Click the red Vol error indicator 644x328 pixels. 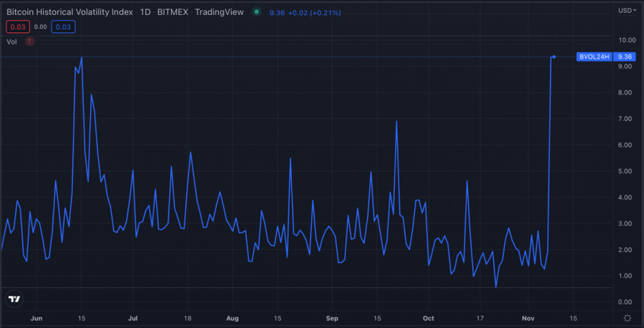pos(29,42)
